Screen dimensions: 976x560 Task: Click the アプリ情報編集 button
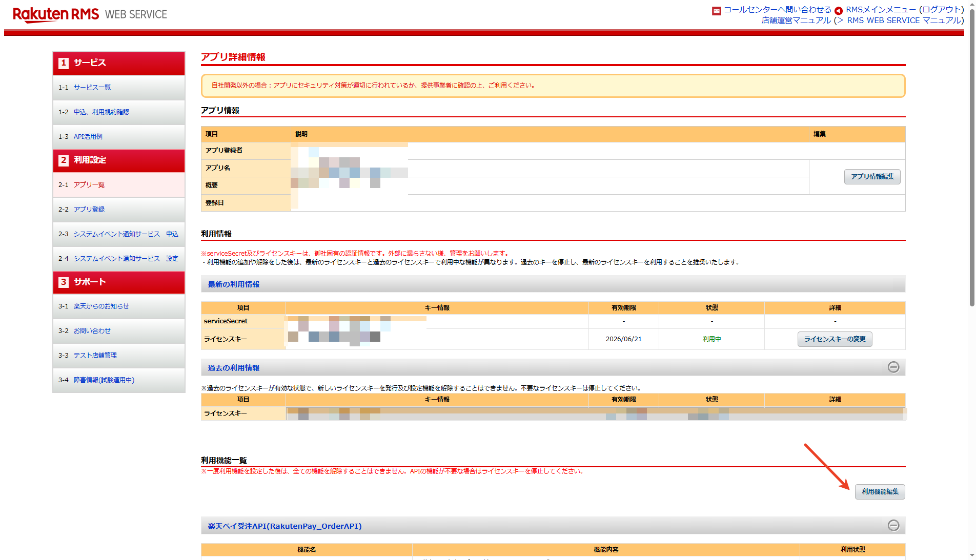pyautogui.click(x=872, y=177)
